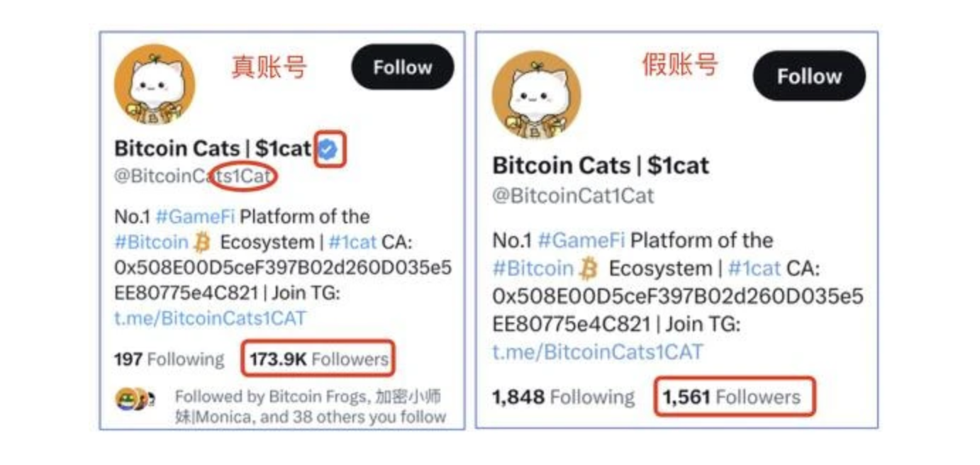Click Follow button on fake account card
980x465 pixels.
(x=808, y=76)
